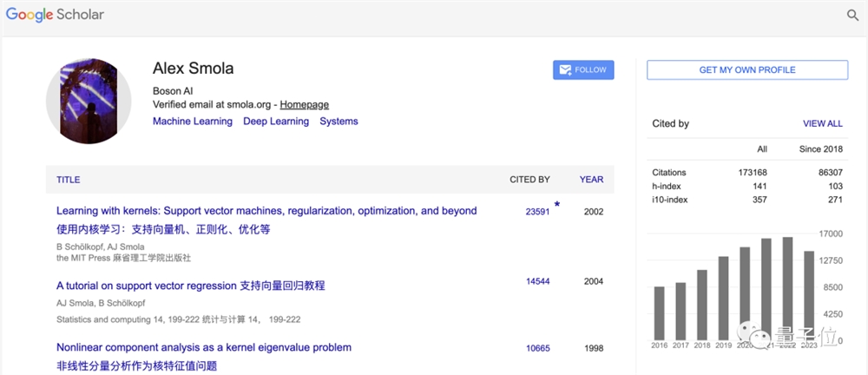Image resolution: width=868 pixels, height=375 pixels.
Task: Click View All in the Cited by panel
Action: [x=823, y=123]
